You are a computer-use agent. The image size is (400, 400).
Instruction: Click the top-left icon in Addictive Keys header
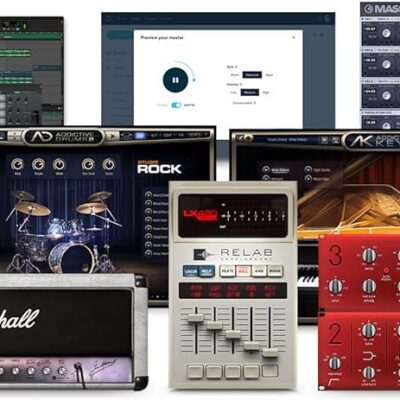pyautogui.click(x=240, y=137)
